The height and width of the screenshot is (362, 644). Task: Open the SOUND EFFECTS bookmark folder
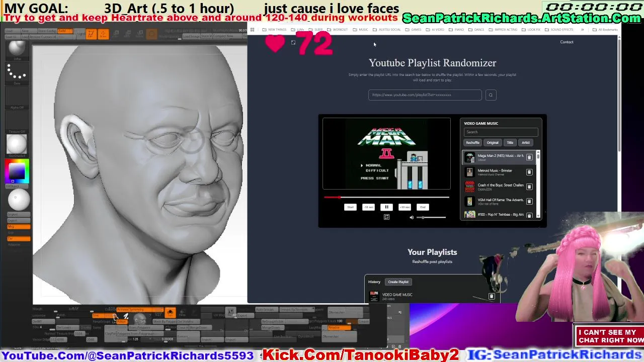tap(559, 30)
